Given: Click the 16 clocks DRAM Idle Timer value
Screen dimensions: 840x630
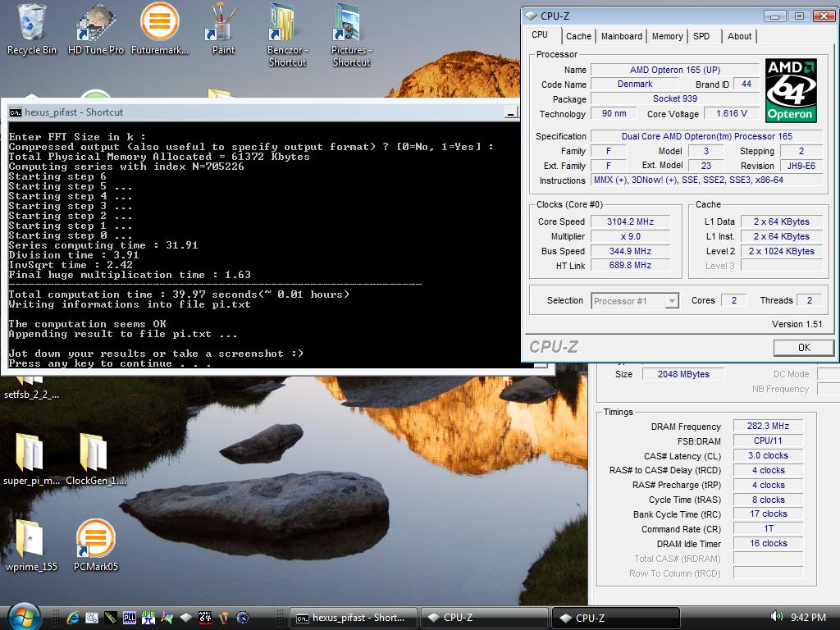Looking at the screenshot, I should [768, 543].
